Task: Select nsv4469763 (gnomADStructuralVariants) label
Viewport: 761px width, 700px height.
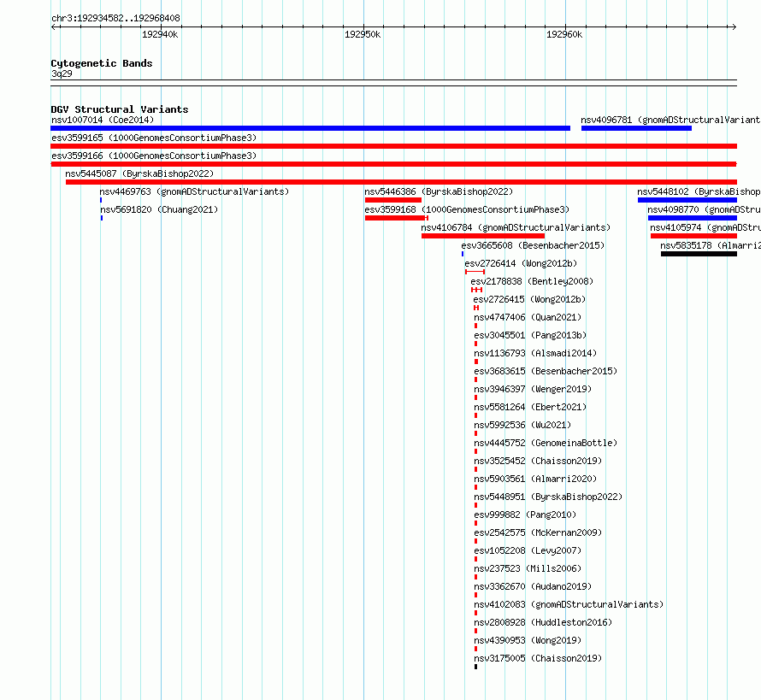Action: [x=194, y=191]
